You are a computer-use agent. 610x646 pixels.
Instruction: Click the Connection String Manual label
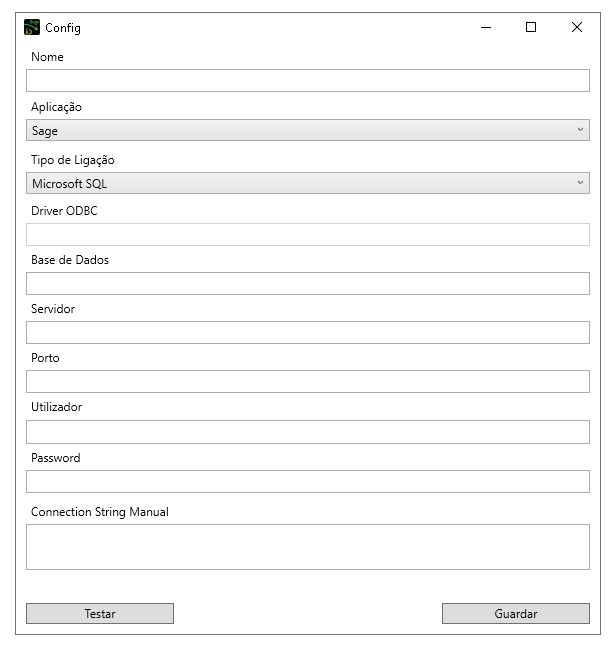click(100, 512)
